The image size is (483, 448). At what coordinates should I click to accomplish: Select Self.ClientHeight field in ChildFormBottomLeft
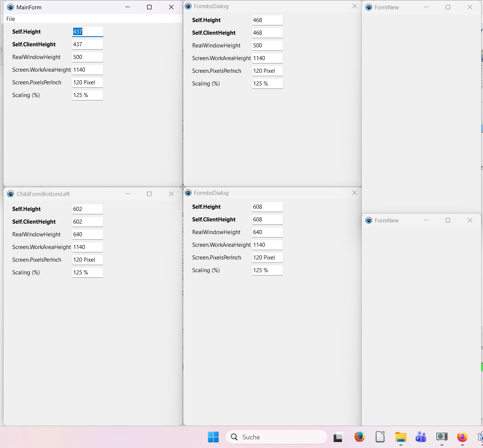click(87, 222)
